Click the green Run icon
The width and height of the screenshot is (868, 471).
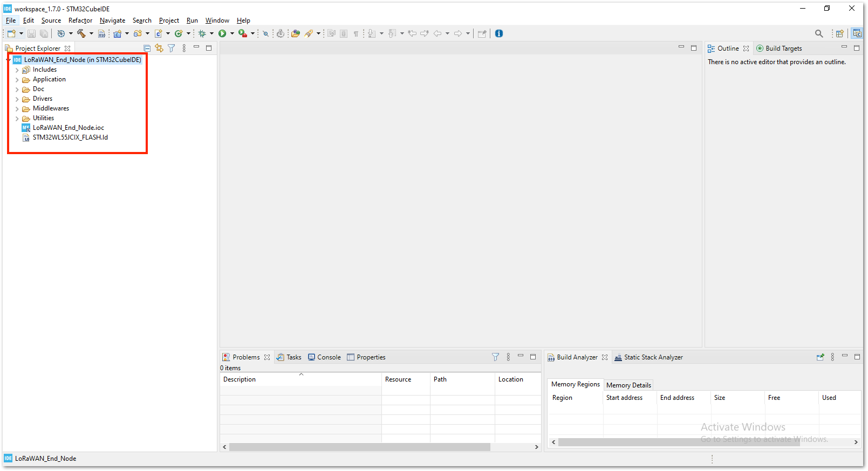coord(222,33)
